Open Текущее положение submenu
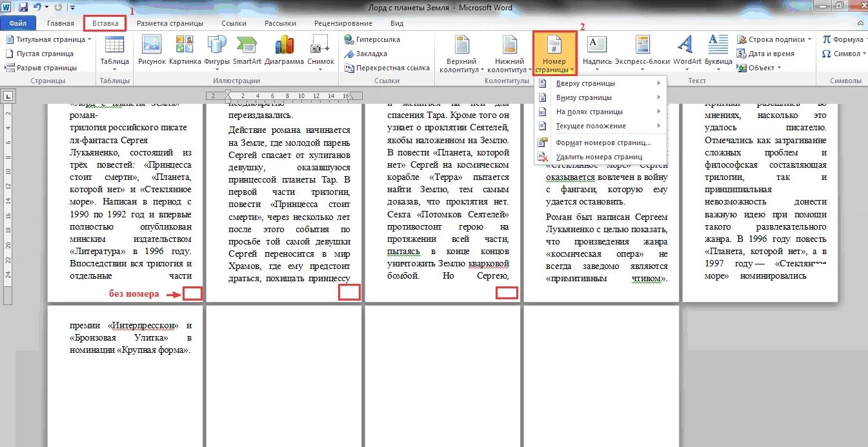Screen dimensions: 868x447 [600, 126]
